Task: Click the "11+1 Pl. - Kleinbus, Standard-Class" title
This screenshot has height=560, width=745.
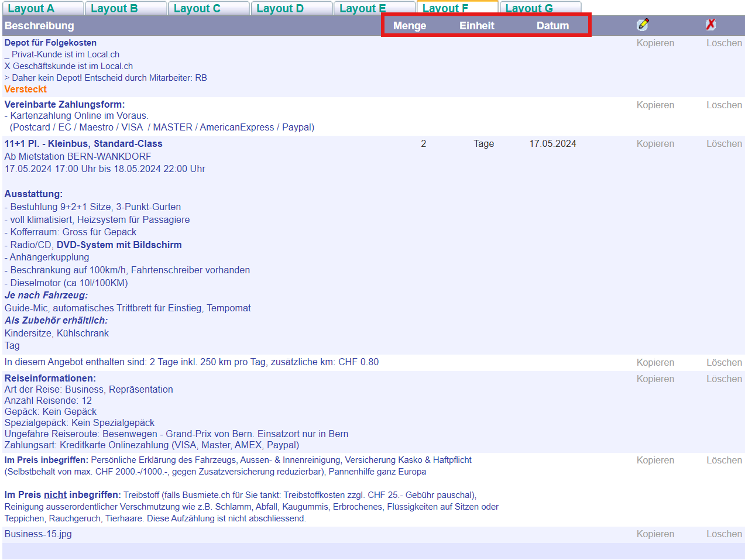Action: click(84, 144)
